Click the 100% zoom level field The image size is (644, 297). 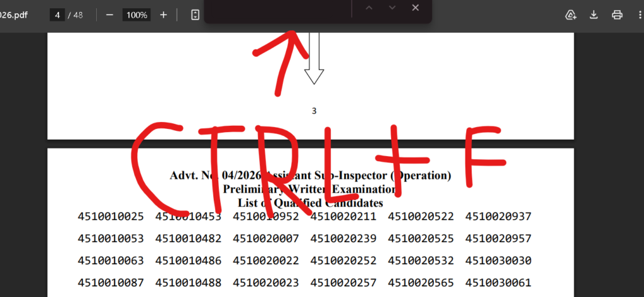coord(136,15)
